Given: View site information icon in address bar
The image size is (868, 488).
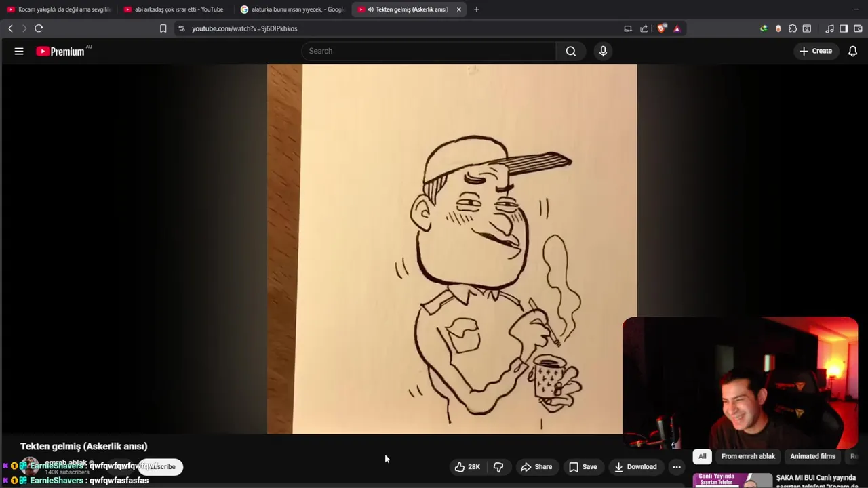Looking at the screenshot, I should pos(181,28).
